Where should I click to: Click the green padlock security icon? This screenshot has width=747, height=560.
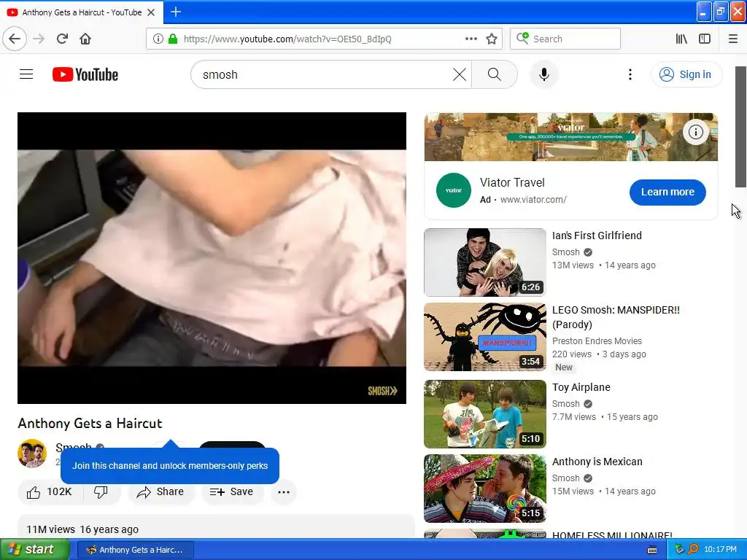click(173, 39)
